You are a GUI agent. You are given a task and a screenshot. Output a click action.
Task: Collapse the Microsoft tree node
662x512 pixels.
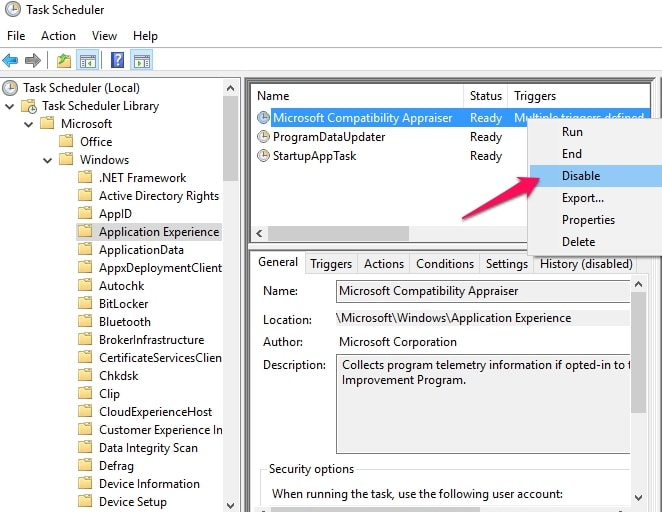pos(29,125)
